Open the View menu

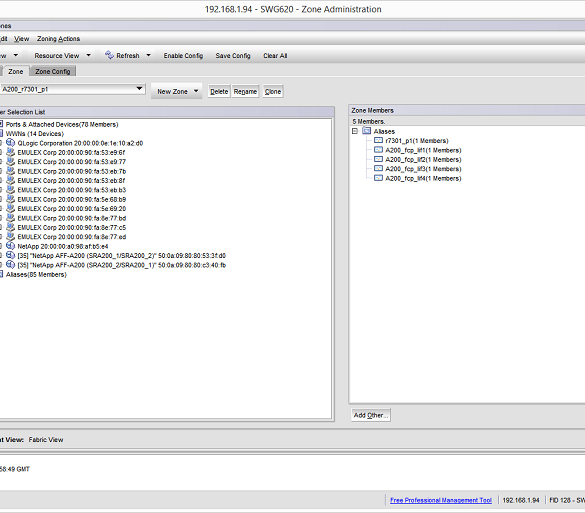coord(22,39)
